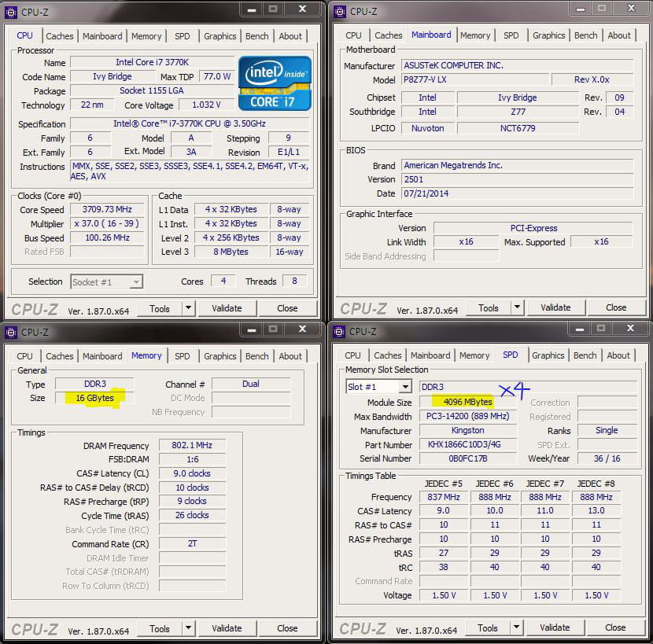The height and width of the screenshot is (644, 653).
Task: Click the CPU-Z icon in the Memory window title bar
Action: (10, 332)
